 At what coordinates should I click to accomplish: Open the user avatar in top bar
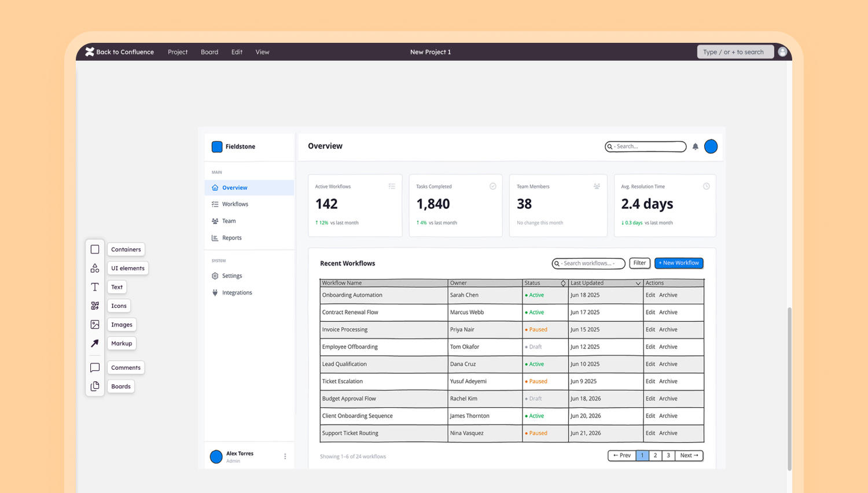click(x=782, y=51)
